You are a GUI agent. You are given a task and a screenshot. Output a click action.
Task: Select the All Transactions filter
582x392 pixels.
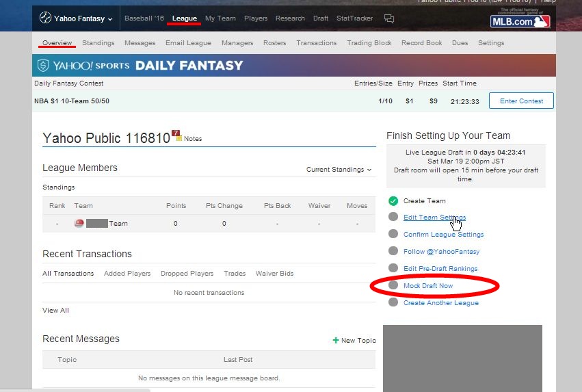tap(68, 273)
